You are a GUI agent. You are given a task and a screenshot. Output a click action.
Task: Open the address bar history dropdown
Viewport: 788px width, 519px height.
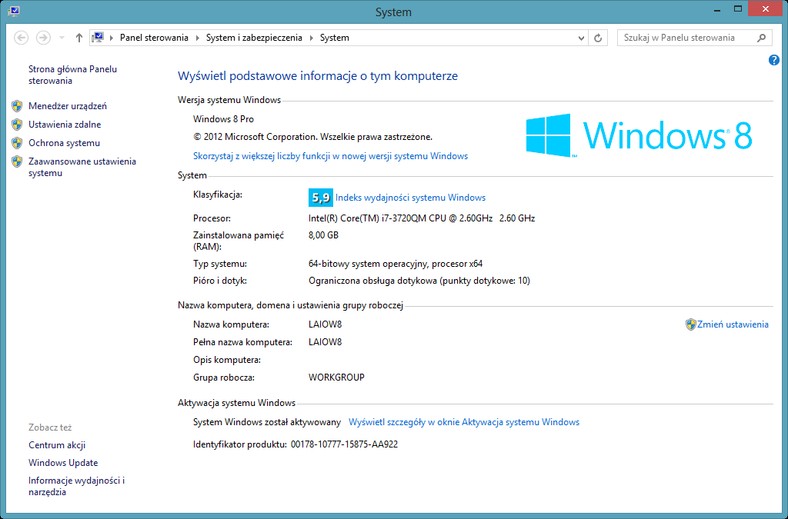click(579, 38)
